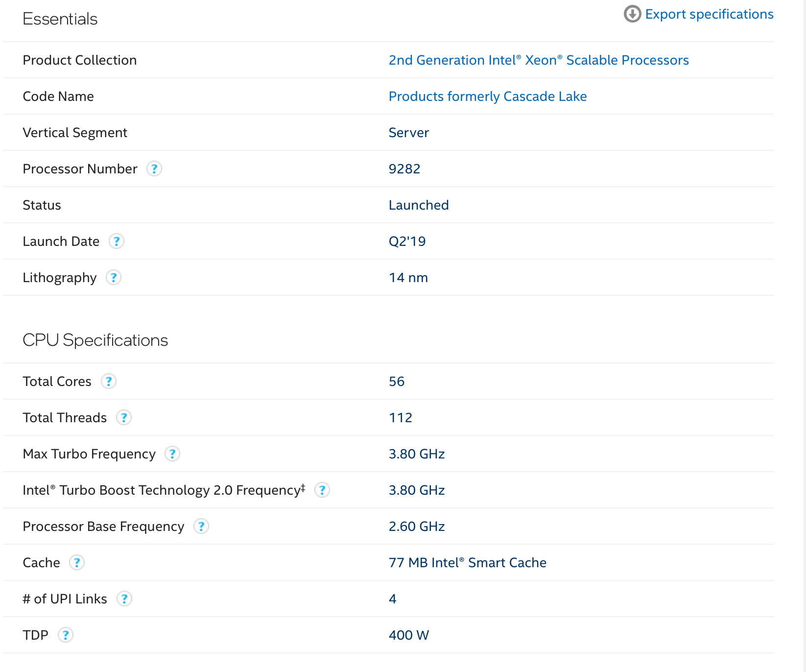
Task: Click the 400 W TDP value
Action: [409, 635]
